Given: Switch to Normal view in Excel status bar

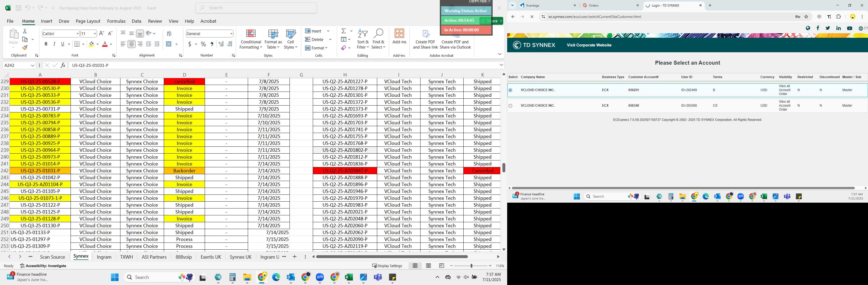Looking at the screenshot, I should 415,265.
